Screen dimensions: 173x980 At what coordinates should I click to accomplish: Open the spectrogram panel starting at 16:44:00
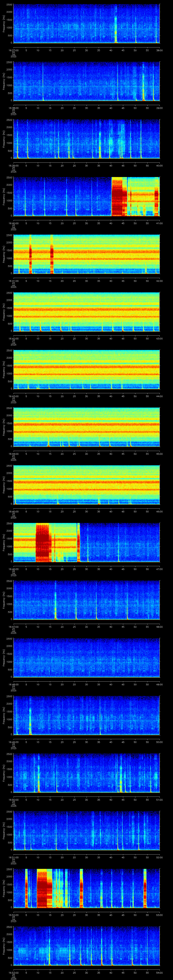pyautogui.click(x=86, y=427)
